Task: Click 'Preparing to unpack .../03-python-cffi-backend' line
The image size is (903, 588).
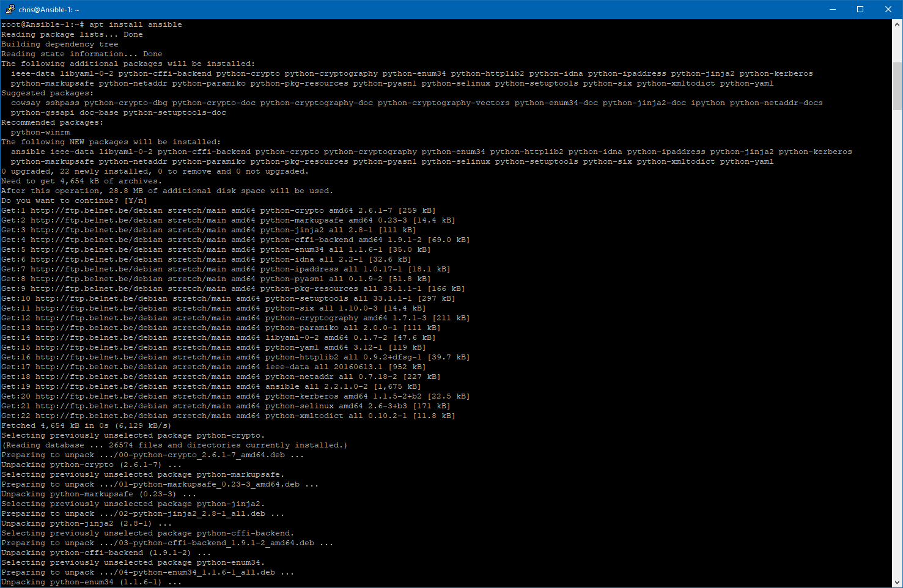Action: click(168, 543)
